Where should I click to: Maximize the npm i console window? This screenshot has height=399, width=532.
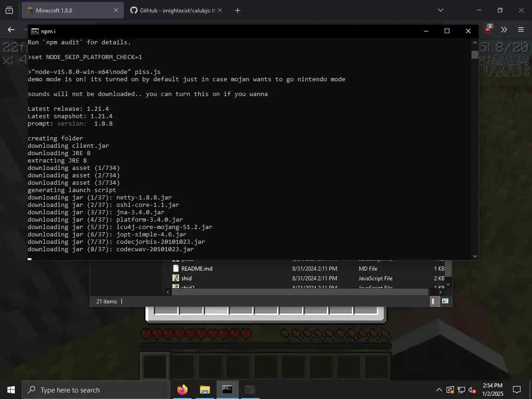(447, 31)
